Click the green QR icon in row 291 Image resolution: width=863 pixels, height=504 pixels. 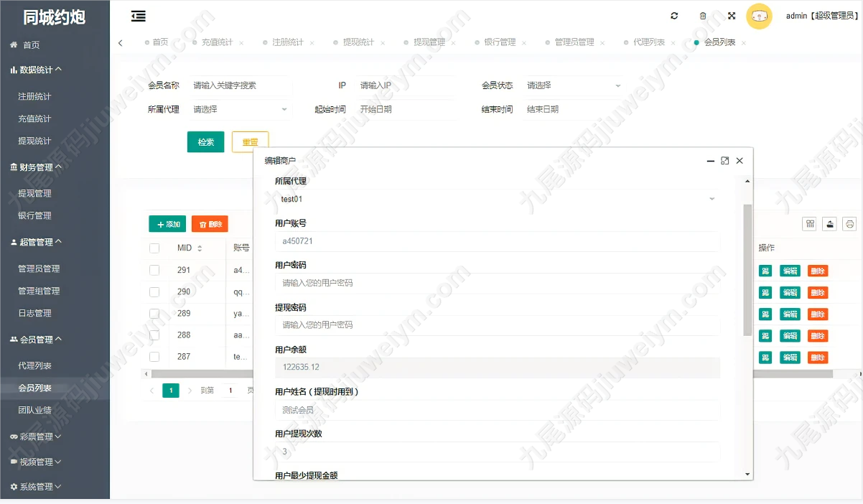[765, 271]
